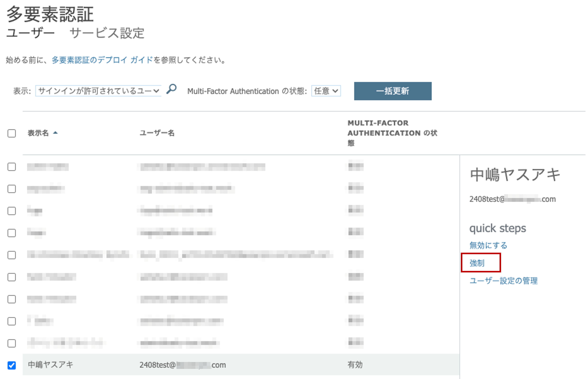Check the second user row checkbox
The width and height of the screenshot is (588, 379).
[x=12, y=189]
